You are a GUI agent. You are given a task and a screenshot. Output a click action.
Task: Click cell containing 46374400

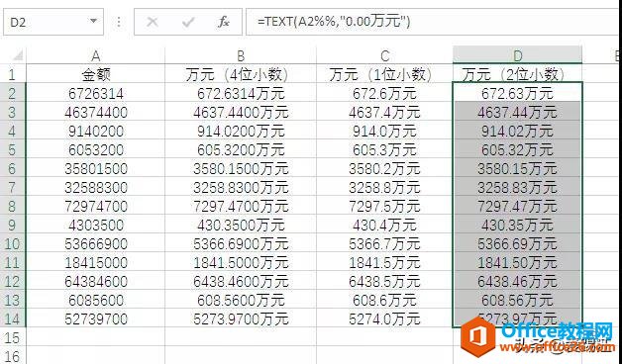(x=96, y=112)
